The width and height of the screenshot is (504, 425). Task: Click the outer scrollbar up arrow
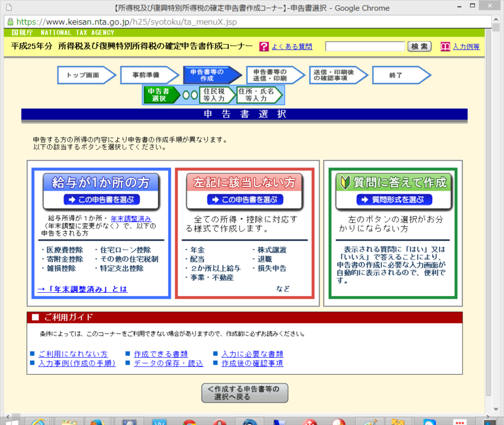(x=496, y=20)
